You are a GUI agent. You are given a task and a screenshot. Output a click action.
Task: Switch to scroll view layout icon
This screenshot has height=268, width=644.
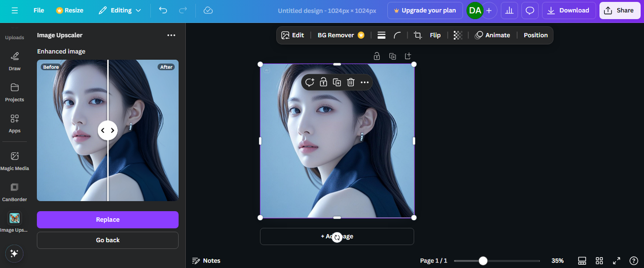pos(582,260)
